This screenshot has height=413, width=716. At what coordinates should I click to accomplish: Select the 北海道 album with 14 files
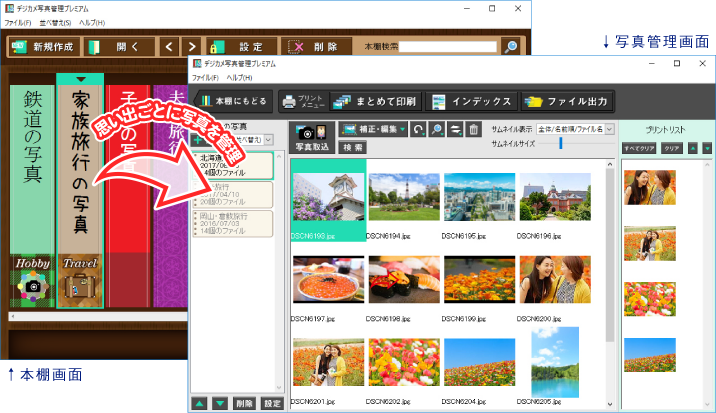(233, 165)
